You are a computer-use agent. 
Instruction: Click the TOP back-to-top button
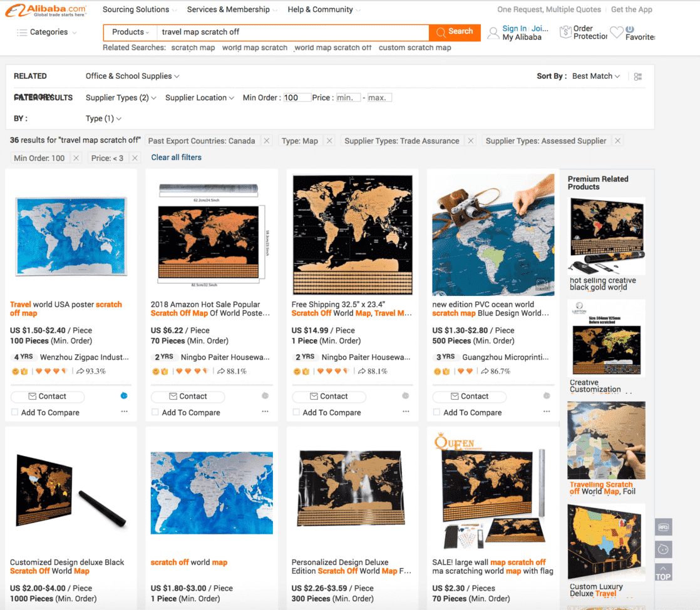coord(664,572)
